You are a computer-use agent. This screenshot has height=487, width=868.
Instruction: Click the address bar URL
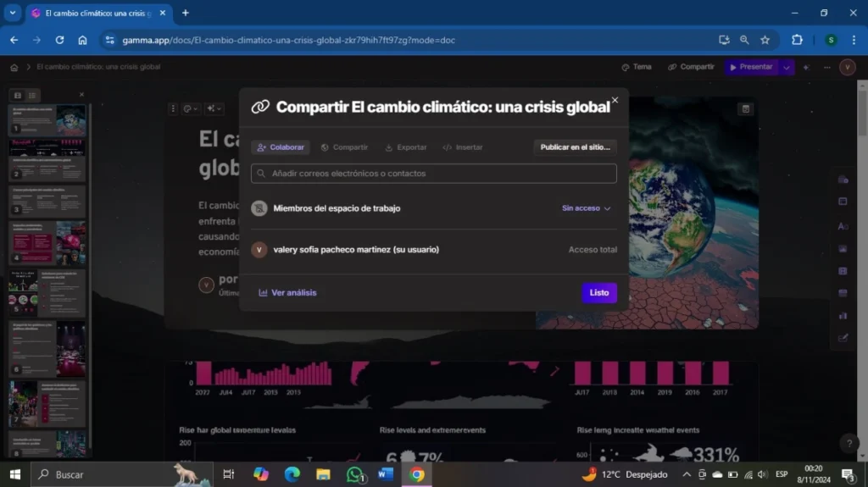pyautogui.click(x=288, y=40)
